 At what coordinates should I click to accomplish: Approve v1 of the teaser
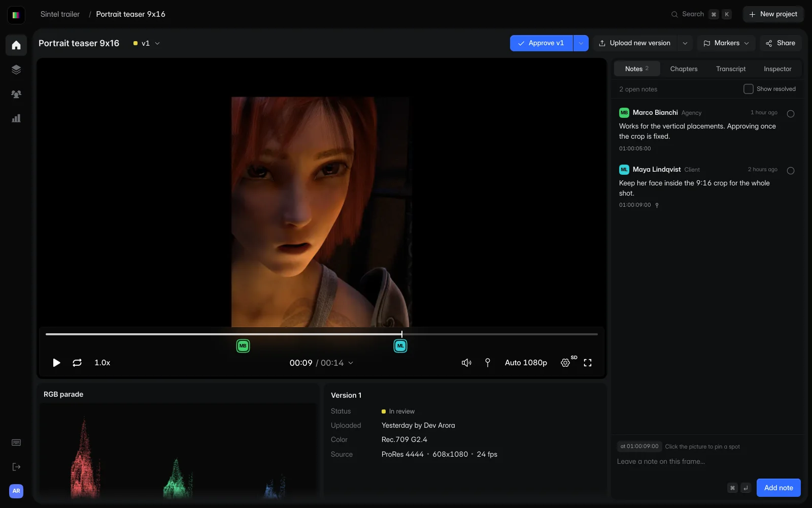(x=542, y=43)
